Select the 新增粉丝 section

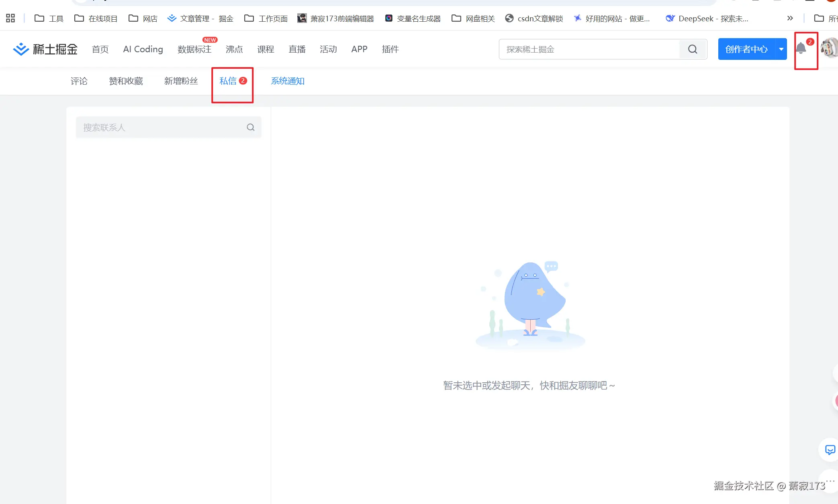181,81
